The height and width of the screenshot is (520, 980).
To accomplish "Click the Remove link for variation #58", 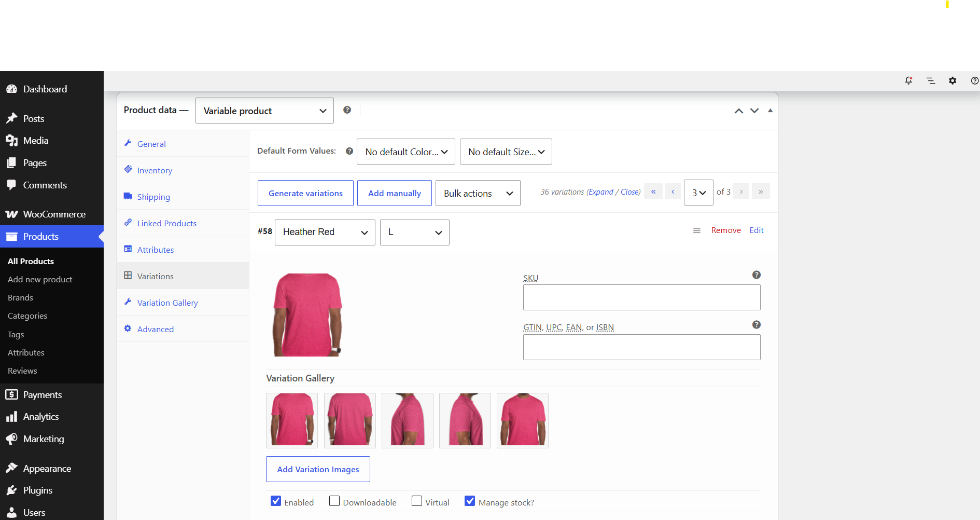I will tap(726, 230).
